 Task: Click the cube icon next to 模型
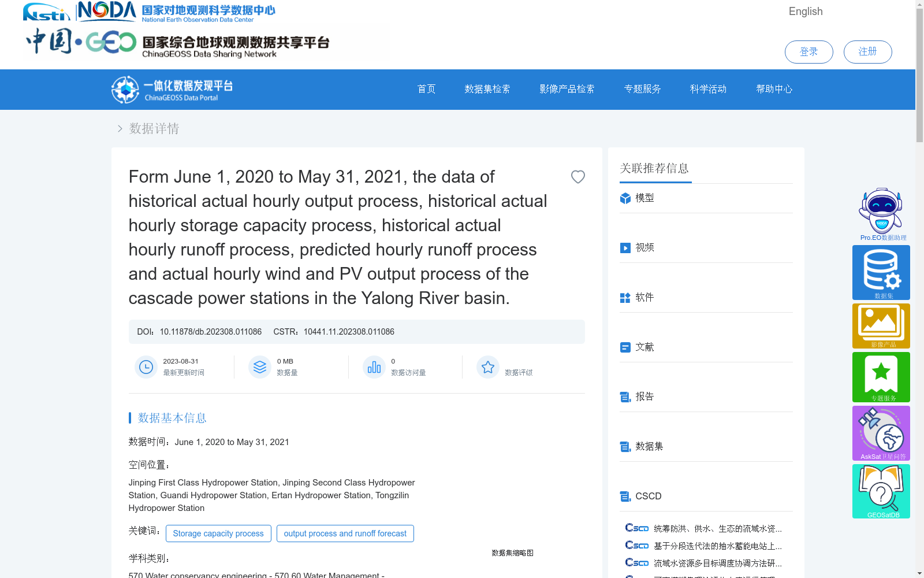tap(625, 198)
